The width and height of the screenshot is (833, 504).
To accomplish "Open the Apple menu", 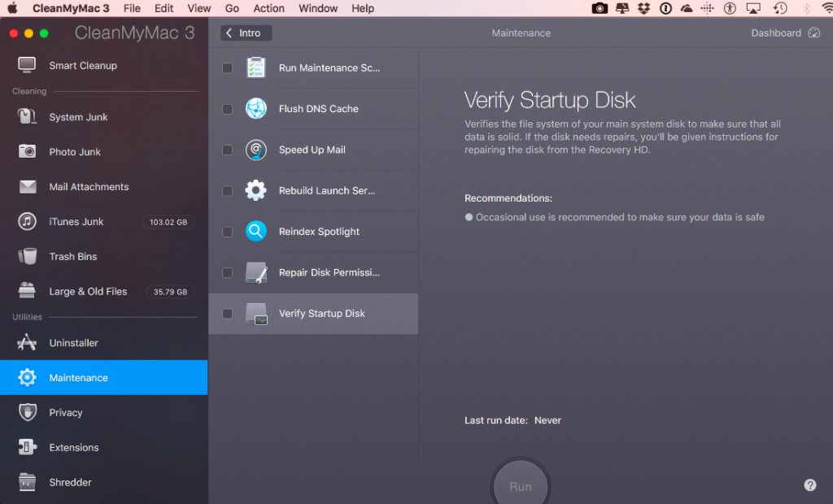I will click(12, 8).
